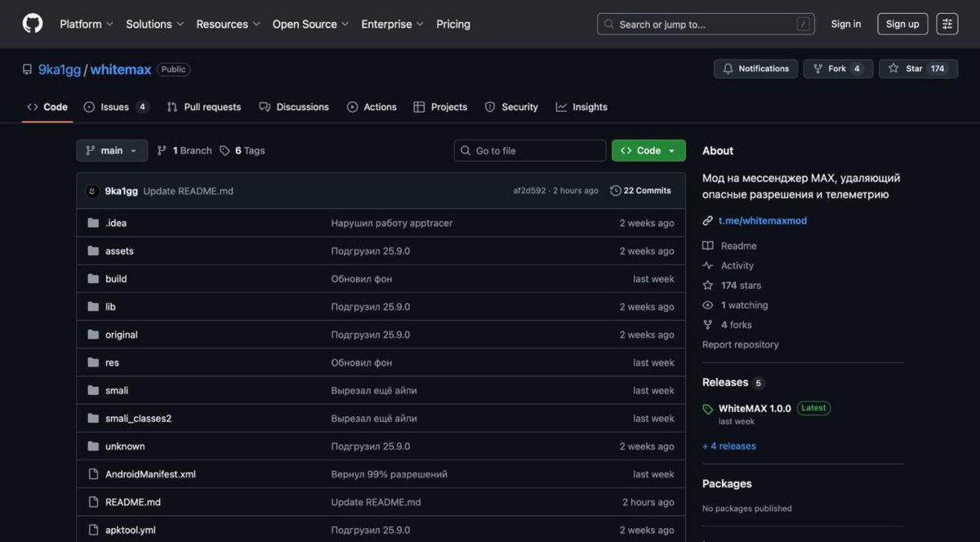Image resolution: width=980 pixels, height=542 pixels.
Task: Open commit message 'Вернул 99% разрешений'
Action: point(390,474)
